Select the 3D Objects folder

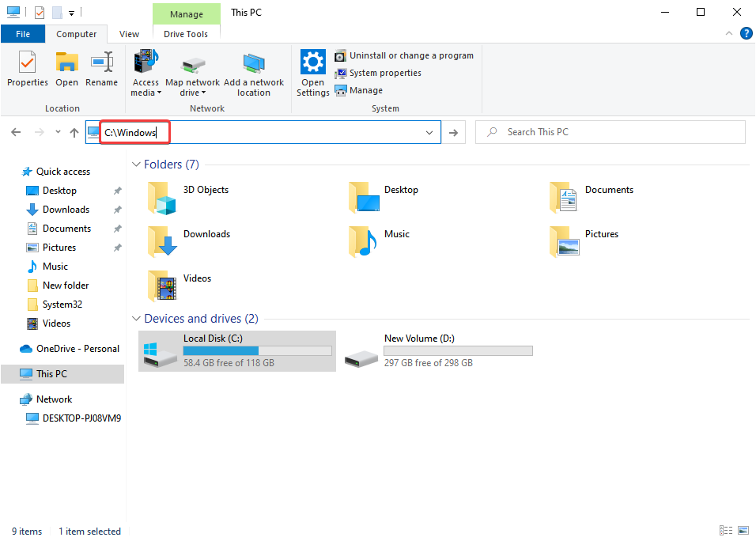(188, 198)
